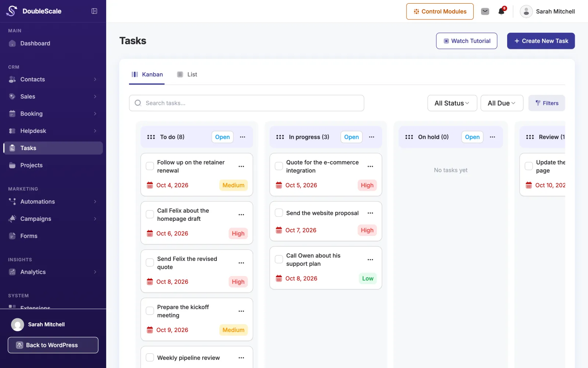Click the Create New Task button
The height and width of the screenshot is (368, 588).
click(x=541, y=41)
